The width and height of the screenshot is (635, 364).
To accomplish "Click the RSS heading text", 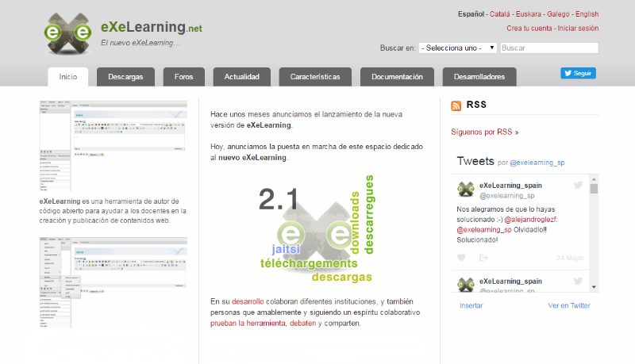I will pos(476,105).
